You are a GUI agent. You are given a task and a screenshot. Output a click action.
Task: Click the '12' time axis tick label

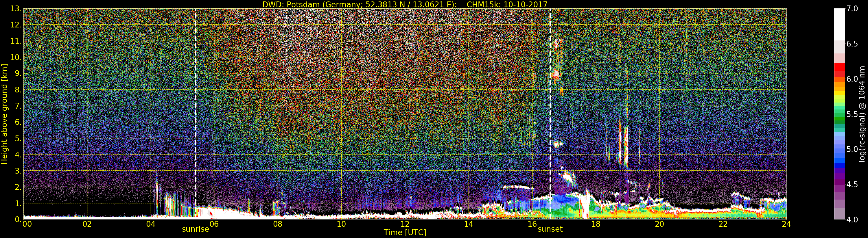point(405,224)
